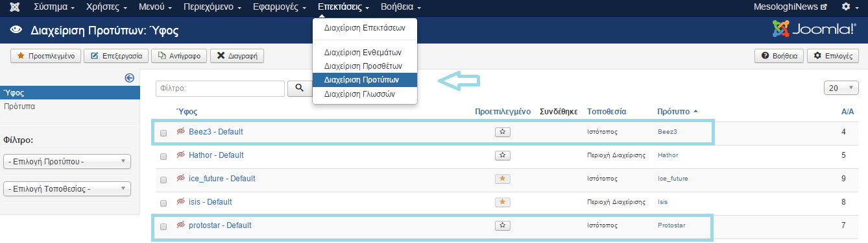Tick the checkbox for ice_future - Default
The image size is (868, 243).
pyautogui.click(x=163, y=179)
